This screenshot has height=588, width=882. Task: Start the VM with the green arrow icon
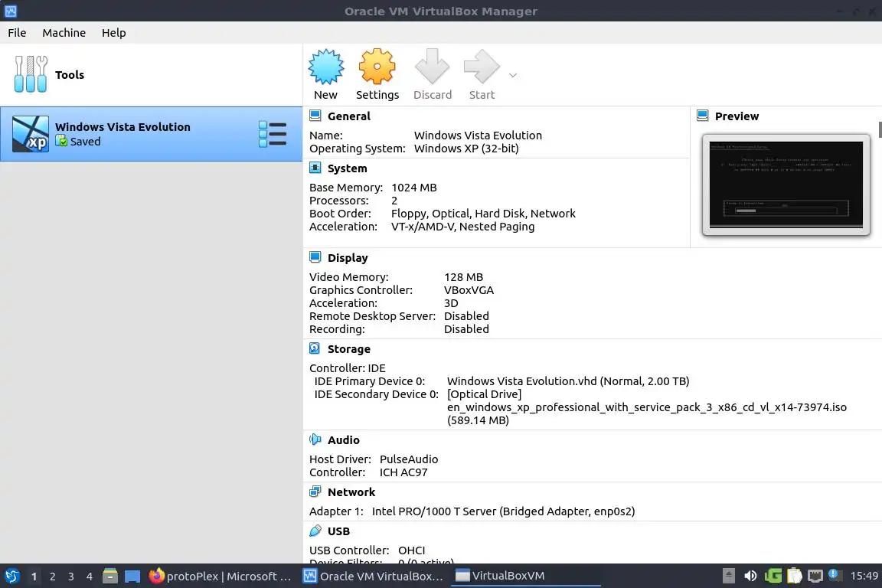pyautogui.click(x=482, y=67)
